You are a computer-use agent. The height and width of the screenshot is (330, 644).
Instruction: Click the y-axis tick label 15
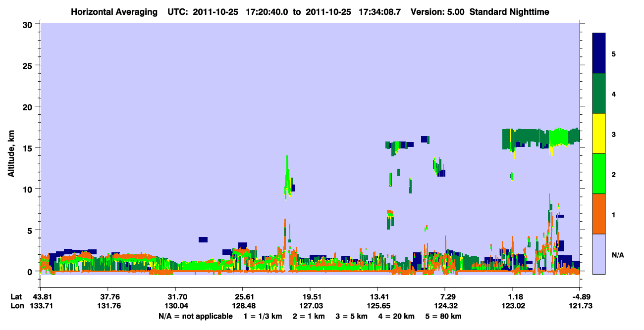29,148
